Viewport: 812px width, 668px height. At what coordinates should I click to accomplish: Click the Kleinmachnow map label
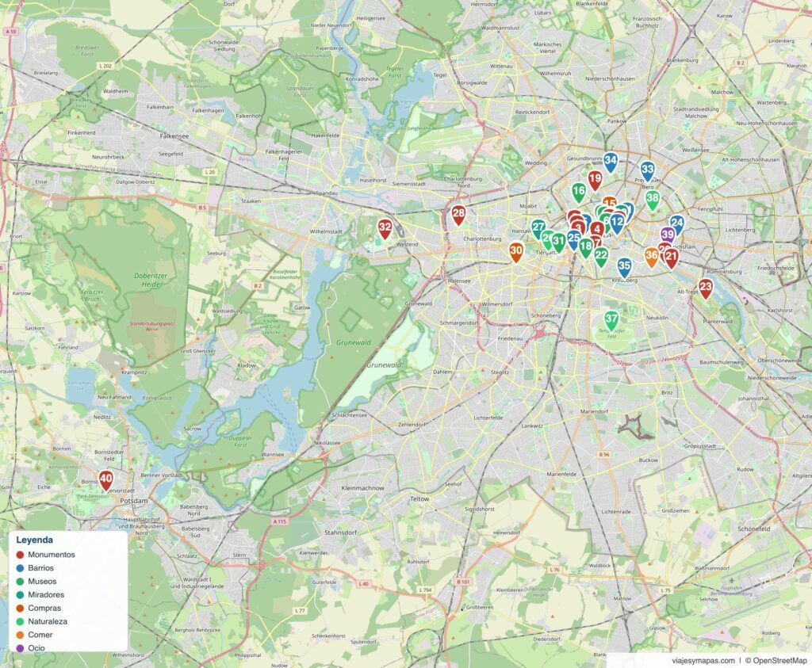(363, 488)
